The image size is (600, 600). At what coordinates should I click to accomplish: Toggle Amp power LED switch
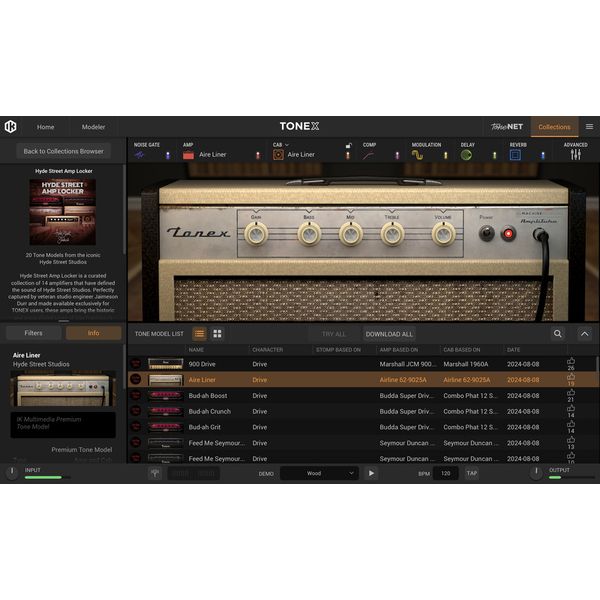[x=258, y=155]
